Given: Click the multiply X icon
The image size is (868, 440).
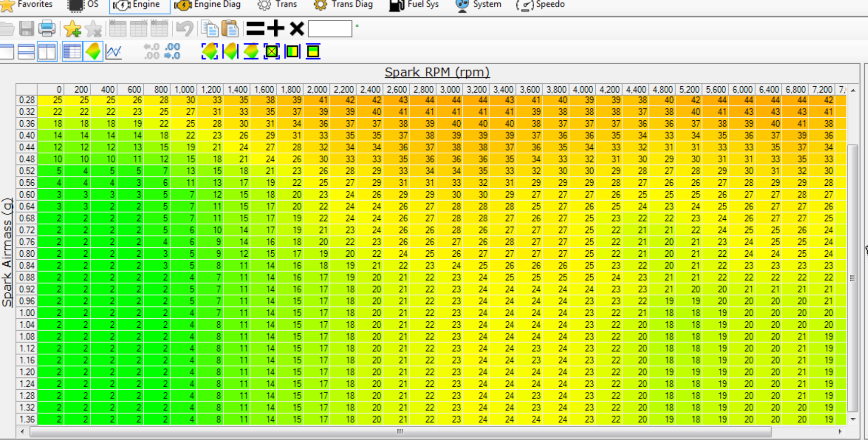Looking at the screenshot, I should (296, 29).
